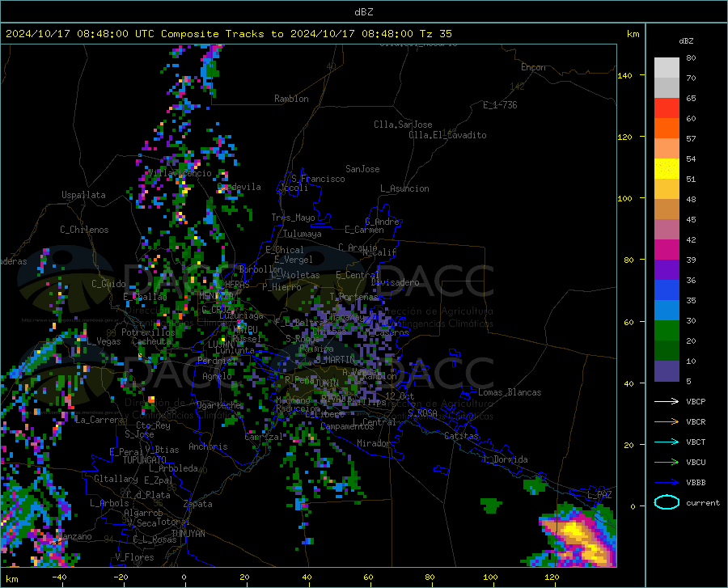Click the 'Tulumaya' place label

pyautogui.click(x=303, y=234)
